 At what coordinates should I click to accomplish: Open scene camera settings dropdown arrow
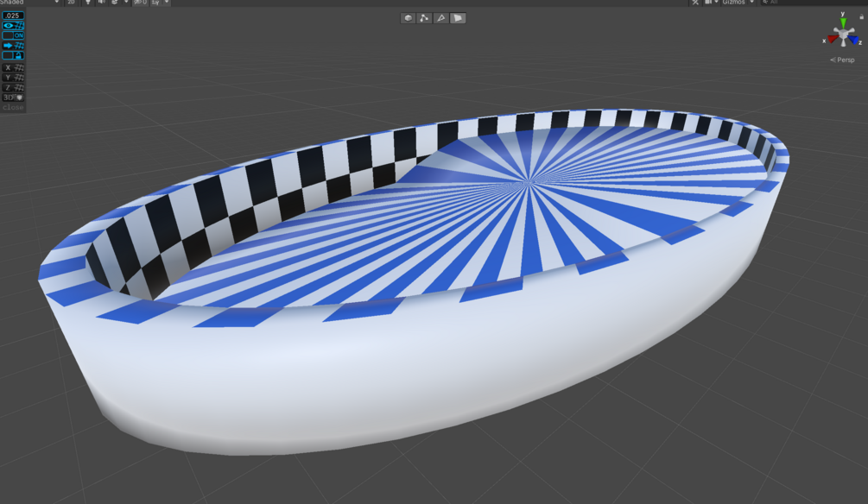716,3
